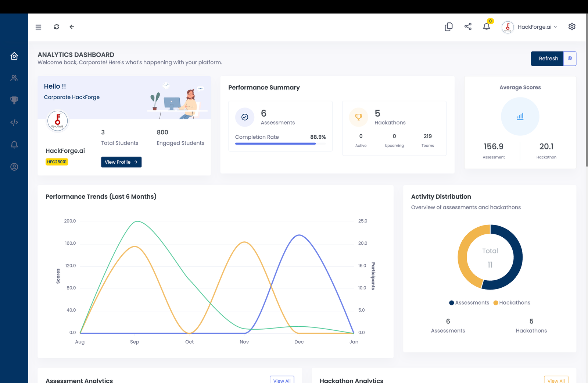
Task: Click the View Profile button
Action: click(121, 162)
